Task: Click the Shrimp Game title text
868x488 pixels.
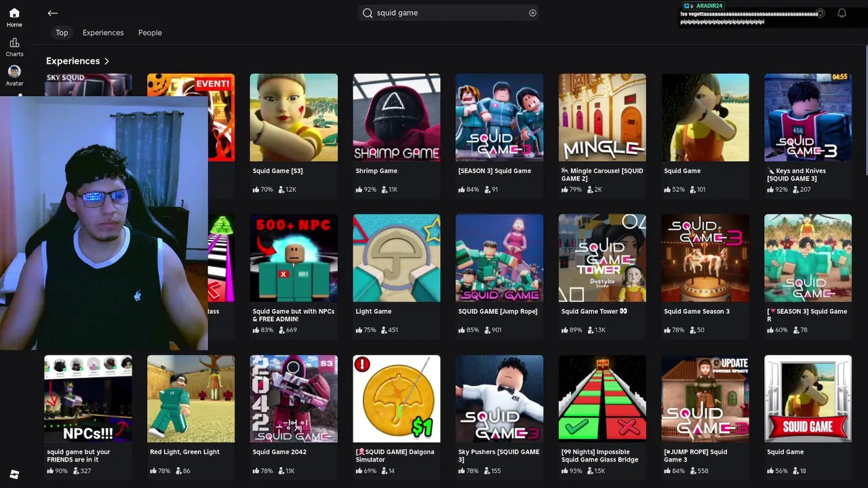Action: 376,171
